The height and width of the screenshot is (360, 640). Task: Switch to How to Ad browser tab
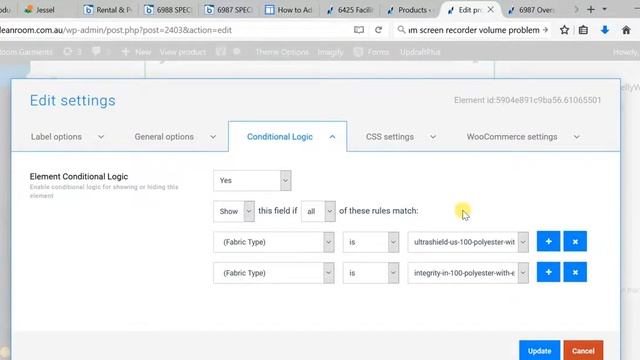289,10
